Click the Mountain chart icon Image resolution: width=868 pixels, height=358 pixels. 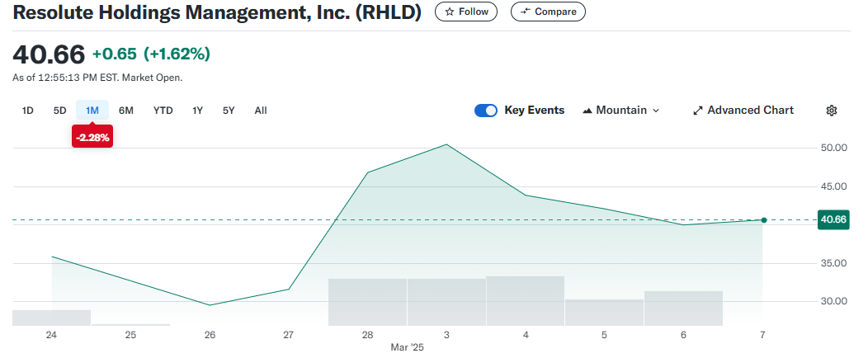coord(587,111)
